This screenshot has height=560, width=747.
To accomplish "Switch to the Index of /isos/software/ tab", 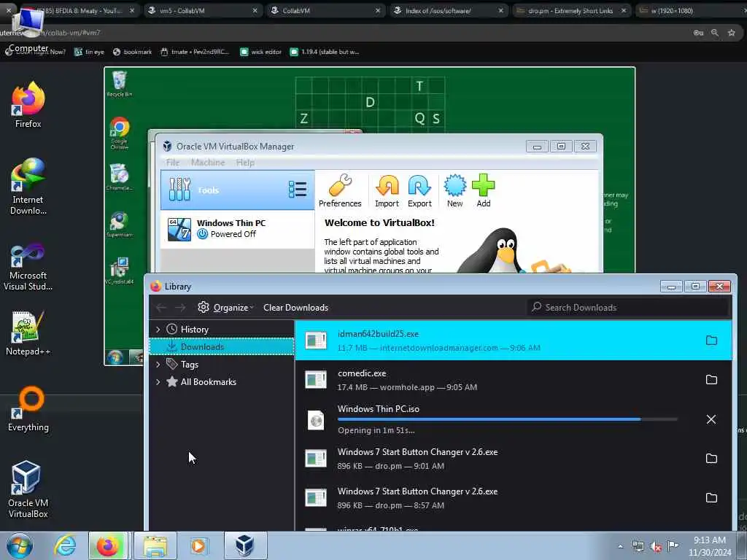I will pyautogui.click(x=448, y=10).
